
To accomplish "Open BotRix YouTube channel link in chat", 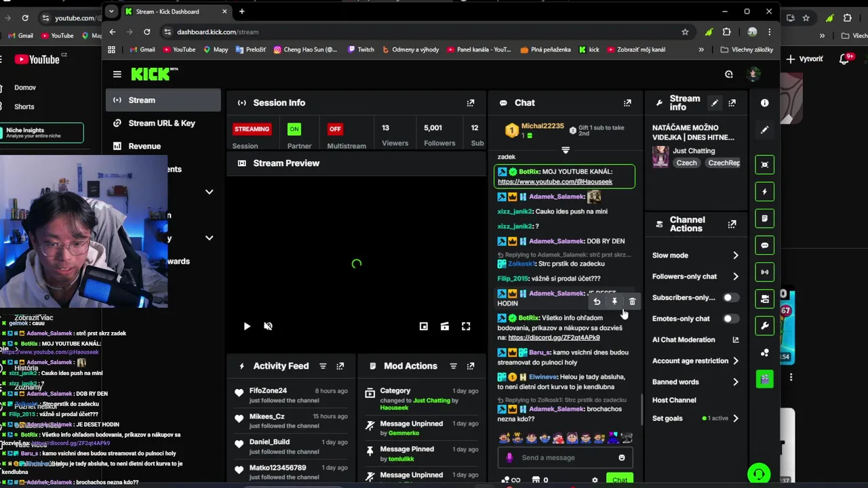I will tap(555, 182).
